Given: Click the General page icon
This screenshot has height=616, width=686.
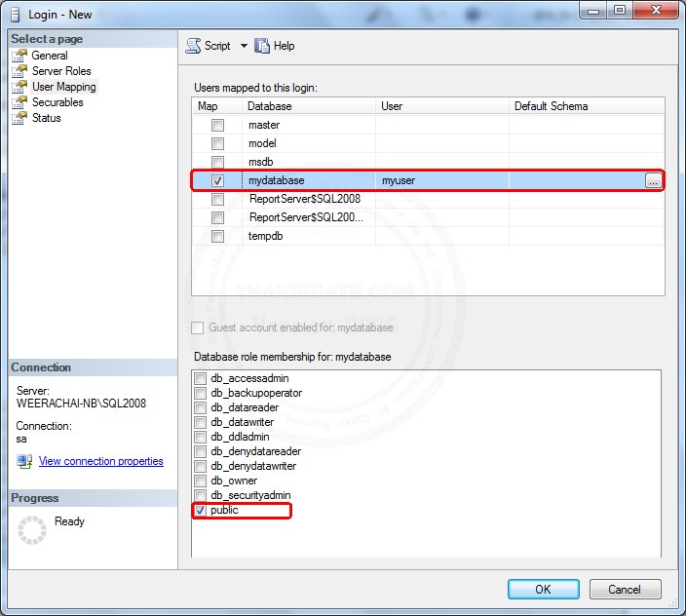Looking at the screenshot, I should coord(19,56).
